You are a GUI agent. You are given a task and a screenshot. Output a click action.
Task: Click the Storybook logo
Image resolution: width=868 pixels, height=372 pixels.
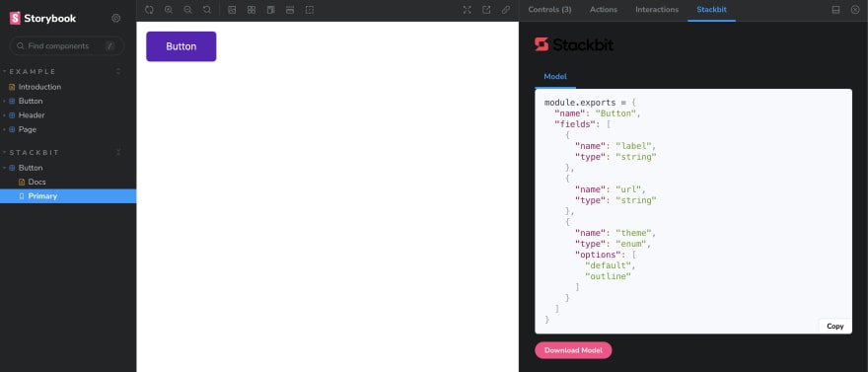pyautogui.click(x=42, y=19)
